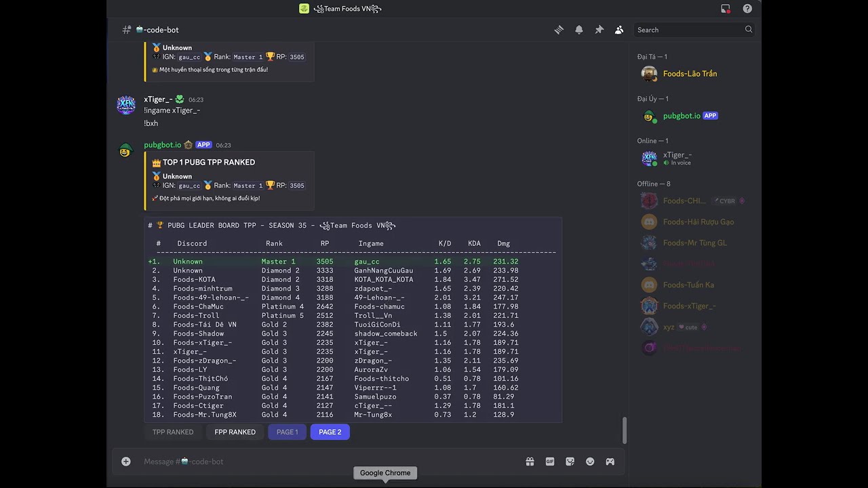Click the plus attachment icon in message bar
This screenshot has height=488, width=868.
[x=126, y=462]
